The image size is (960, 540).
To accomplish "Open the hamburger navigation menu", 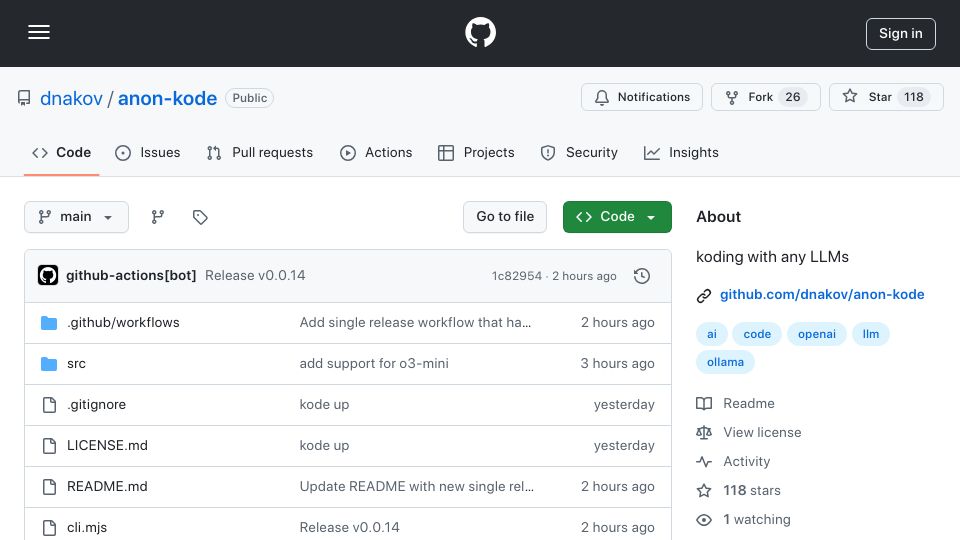I will (x=39, y=32).
